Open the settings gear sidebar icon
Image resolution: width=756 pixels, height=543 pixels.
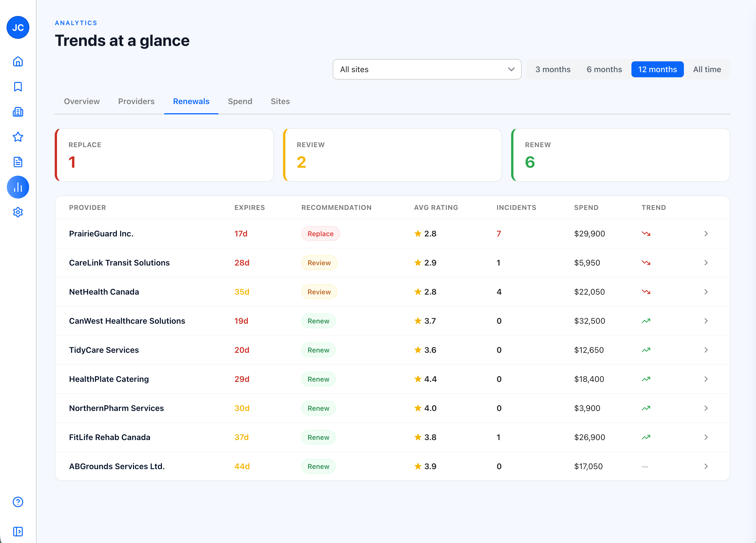coord(18,212)
